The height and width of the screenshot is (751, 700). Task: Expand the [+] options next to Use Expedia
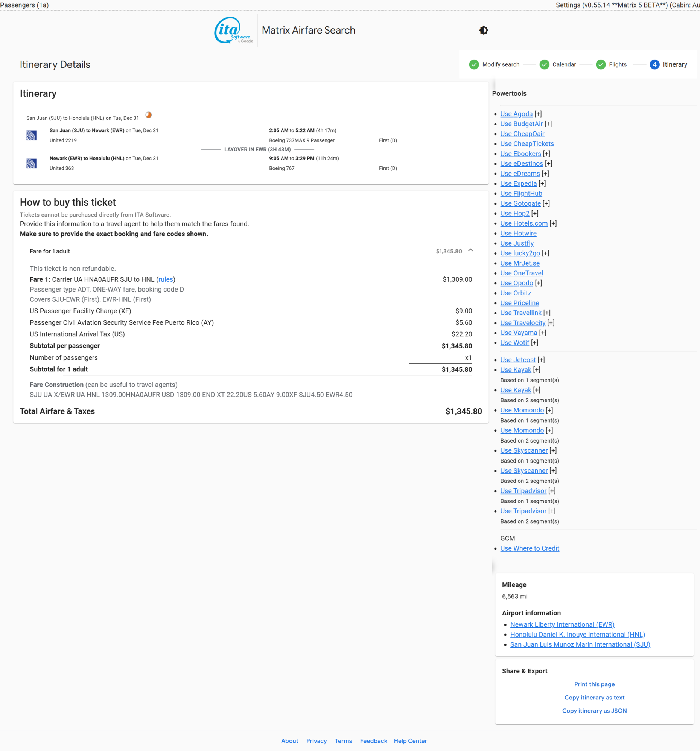[542, 183]
